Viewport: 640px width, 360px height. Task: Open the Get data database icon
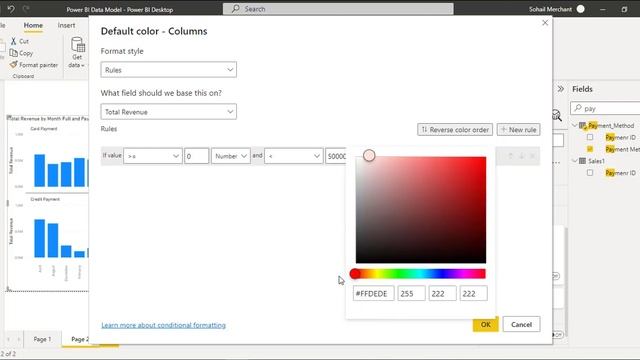[x=78, y=44]
